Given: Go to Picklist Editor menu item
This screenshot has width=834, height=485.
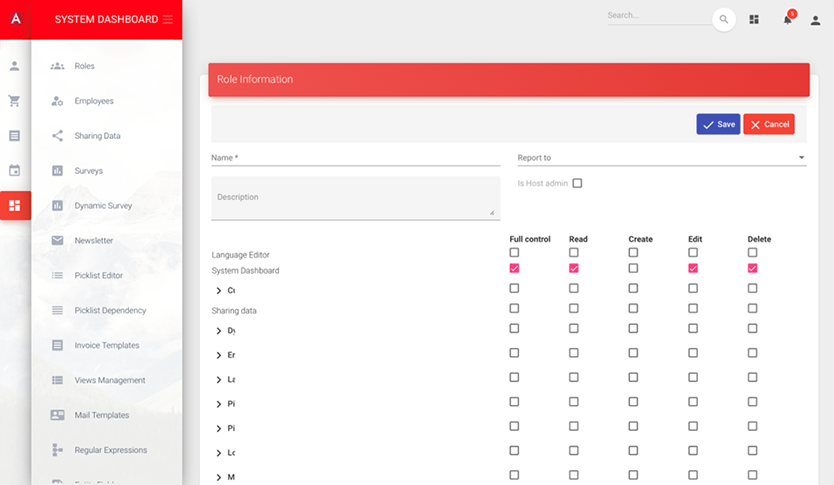Looking at the screenshot, I should (98, 275).
